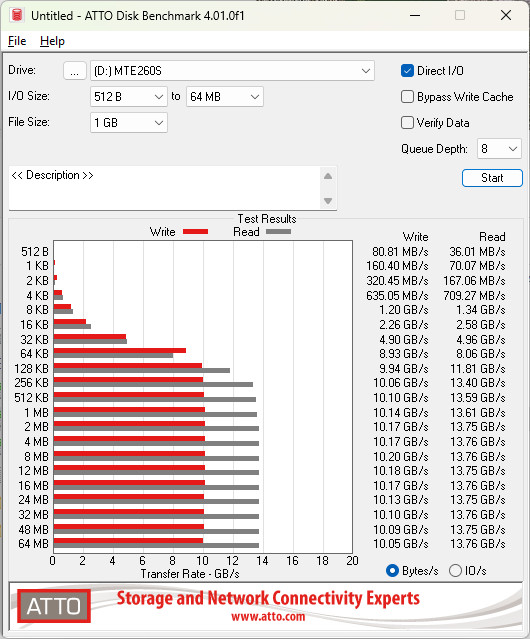The height and width of the screenshot is (639, 530).
Task: Open the File menu
Action: point(17,41)
